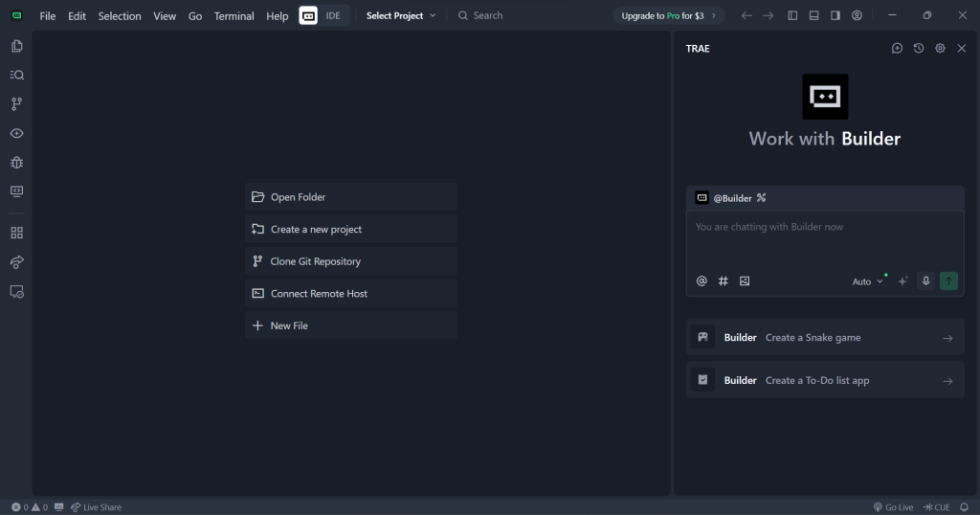The height and width of the screenshot is (515, 980).
Task: Click the voice input microphone icon
Action: pyautogui.click(x=925, y=281)
